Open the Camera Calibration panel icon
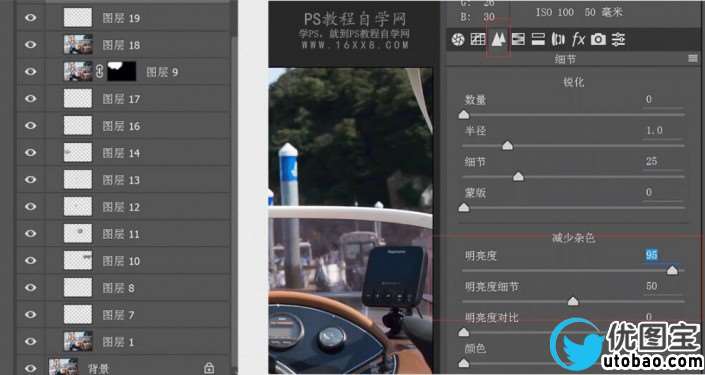This screenshot has height=375, width=705. point(598,40)
